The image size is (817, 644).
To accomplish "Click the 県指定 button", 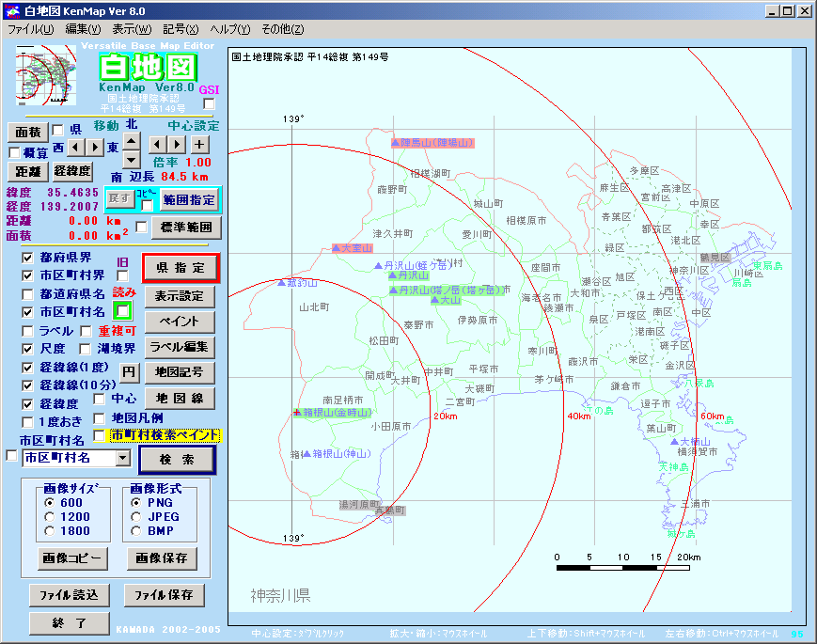I will pos(181,268).
